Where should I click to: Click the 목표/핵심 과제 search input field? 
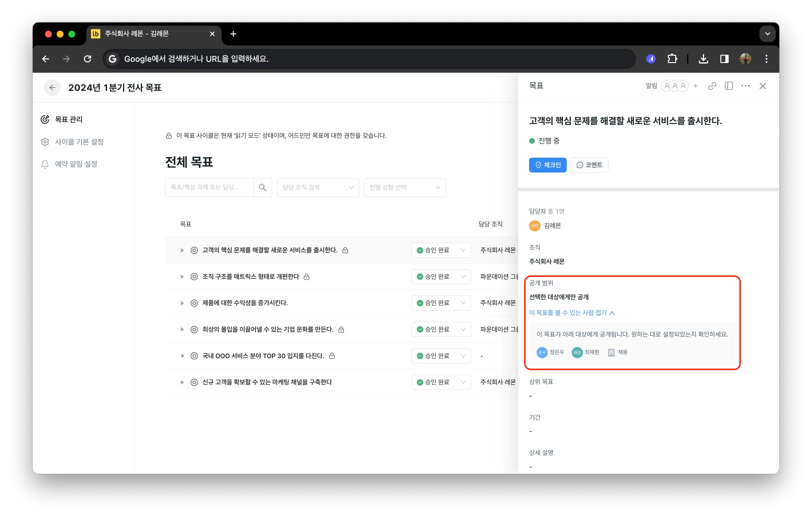tap(209, 187)
